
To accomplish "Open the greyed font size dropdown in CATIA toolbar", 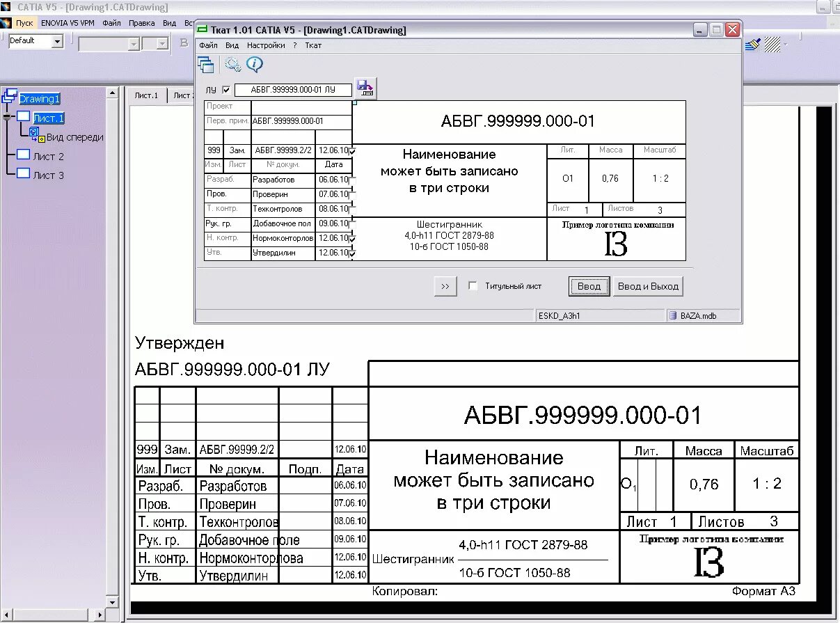I will (162, 44).
